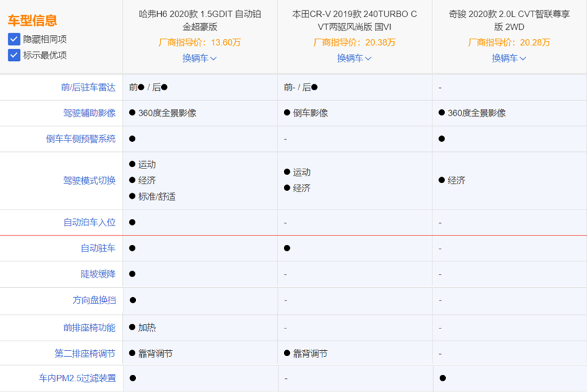Click 厂商指导价: 13.60万 price

click(200, 42)
